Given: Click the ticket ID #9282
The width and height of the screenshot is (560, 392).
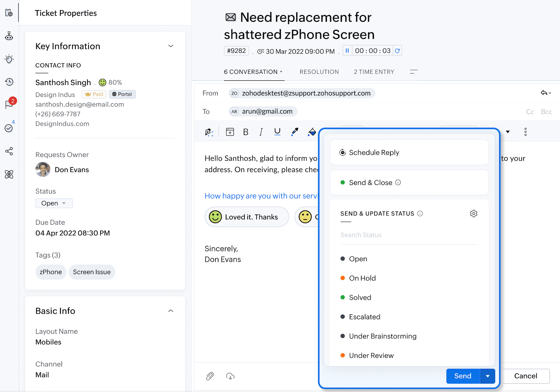Looking at the screenshot, I should point(236,51).
